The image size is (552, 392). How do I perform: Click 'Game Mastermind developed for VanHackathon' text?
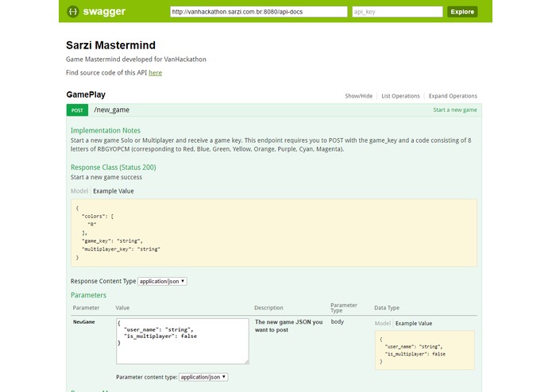(136, 59)
